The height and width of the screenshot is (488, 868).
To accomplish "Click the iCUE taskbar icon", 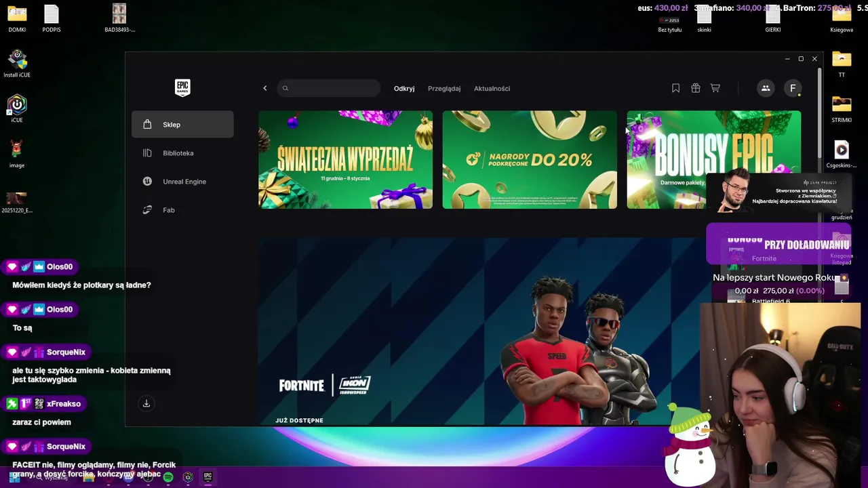I will 188,477.
